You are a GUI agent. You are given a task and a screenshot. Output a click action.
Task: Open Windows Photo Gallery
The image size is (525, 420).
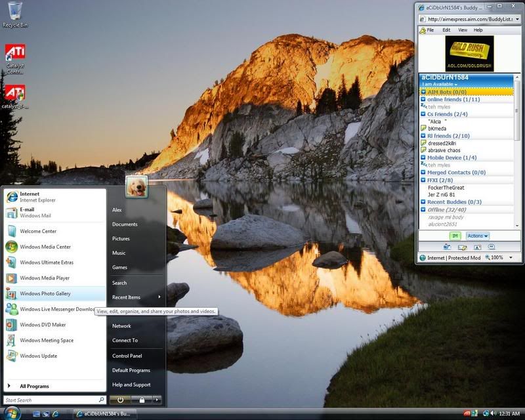(55, 293)
